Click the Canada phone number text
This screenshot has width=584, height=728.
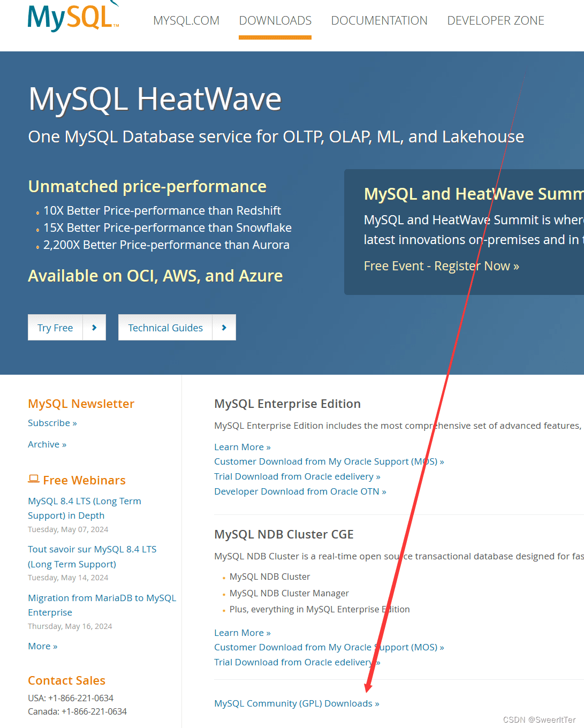(77, 711)
